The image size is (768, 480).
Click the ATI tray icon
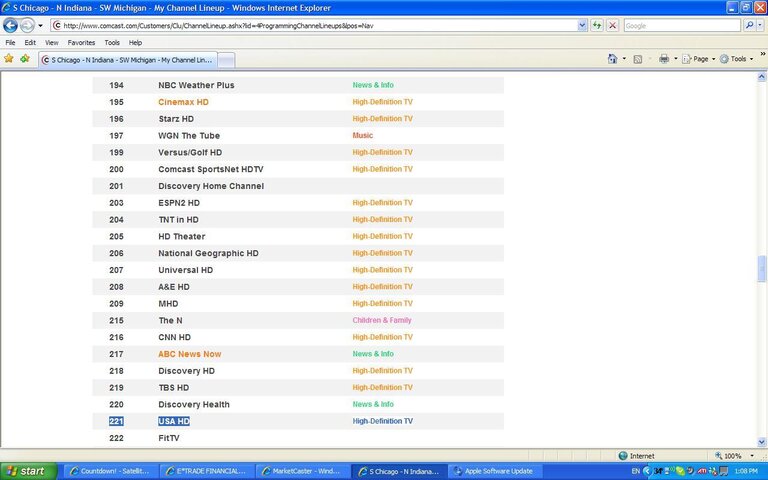pyautogui.click(x=701, y=471)
